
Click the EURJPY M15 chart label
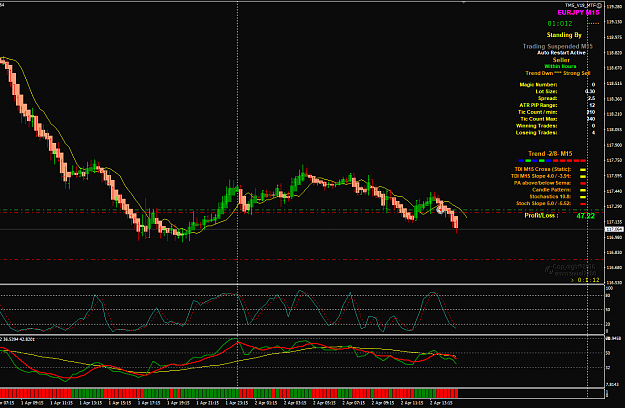[578, 13]
